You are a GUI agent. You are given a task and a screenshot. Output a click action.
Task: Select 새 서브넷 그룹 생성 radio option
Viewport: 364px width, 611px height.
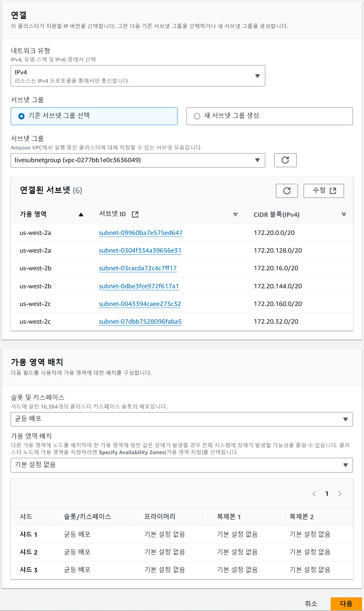tap(197, 116)
